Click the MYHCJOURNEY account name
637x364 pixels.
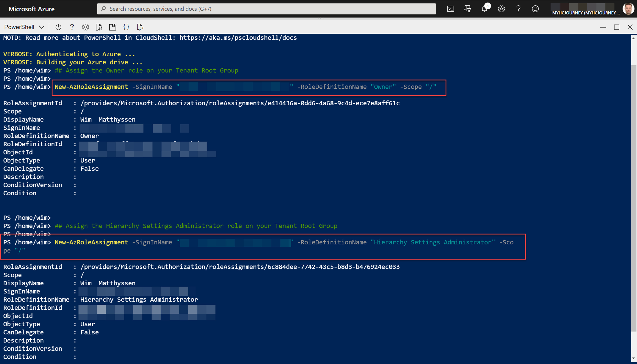[x=586, y=13]
